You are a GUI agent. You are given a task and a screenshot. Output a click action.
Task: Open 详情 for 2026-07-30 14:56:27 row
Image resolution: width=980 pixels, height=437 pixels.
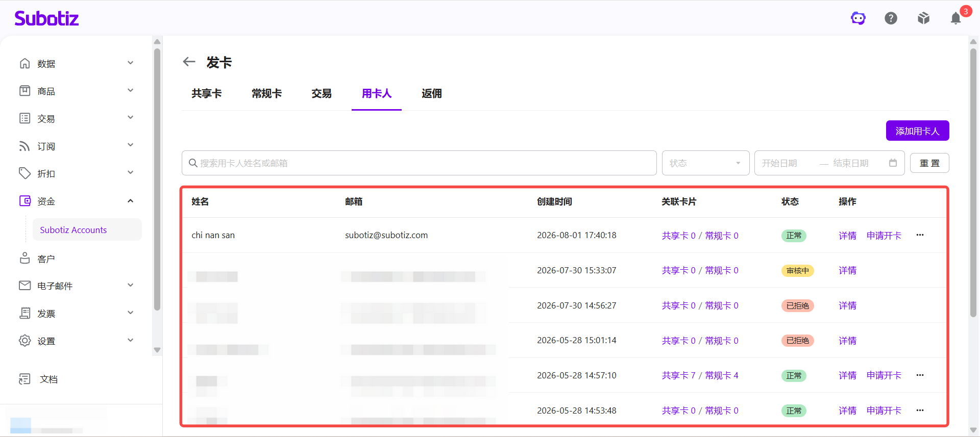(847, 305)
